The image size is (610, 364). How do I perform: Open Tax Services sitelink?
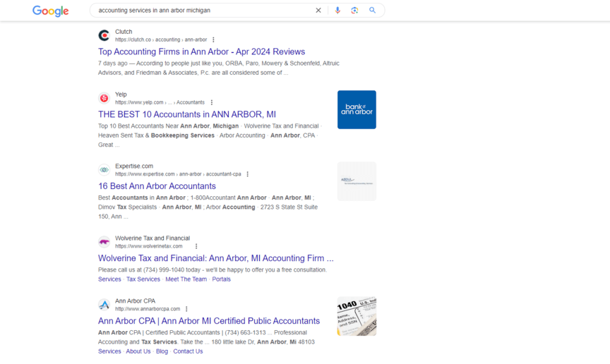143,279
